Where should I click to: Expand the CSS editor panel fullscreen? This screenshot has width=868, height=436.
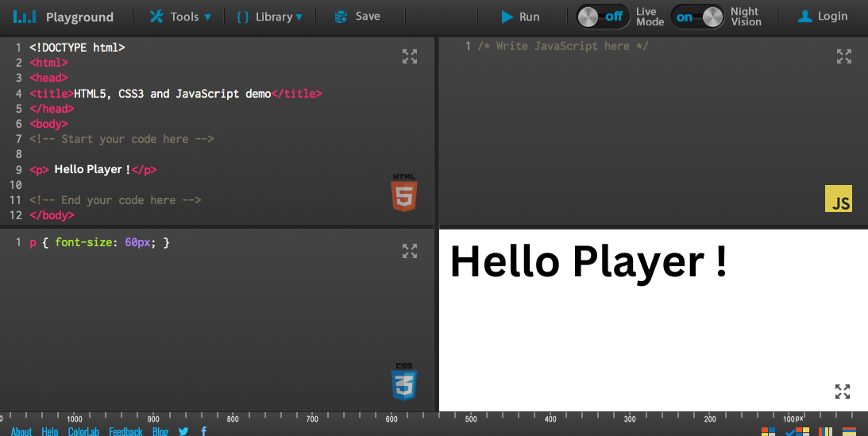tap(410, 251)
